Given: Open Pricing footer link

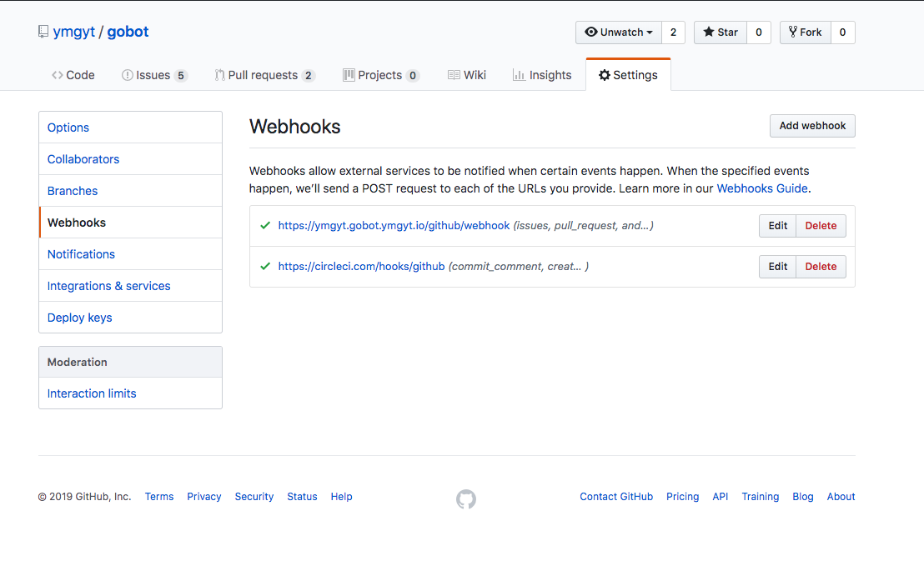Looking at the screenshot, I should coord(682,497).
